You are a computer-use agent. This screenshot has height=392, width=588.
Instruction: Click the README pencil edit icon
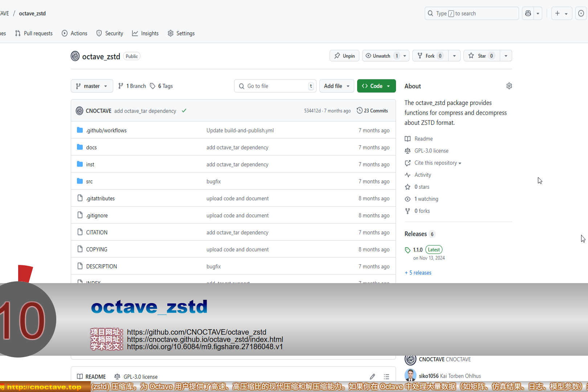tap(372, 376)
